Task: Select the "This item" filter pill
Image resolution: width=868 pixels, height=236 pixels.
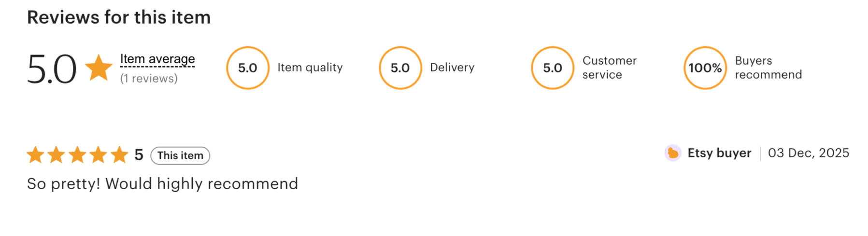Action: pos(180,155)
